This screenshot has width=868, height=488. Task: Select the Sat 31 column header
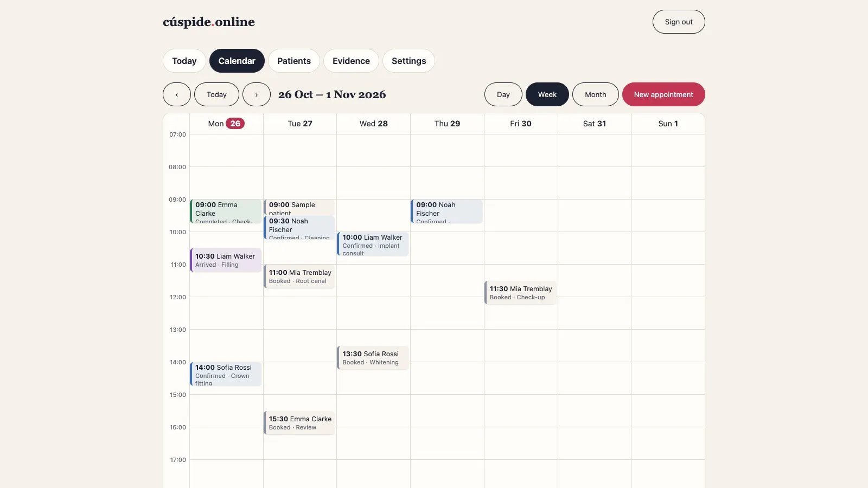click(595, 124)
